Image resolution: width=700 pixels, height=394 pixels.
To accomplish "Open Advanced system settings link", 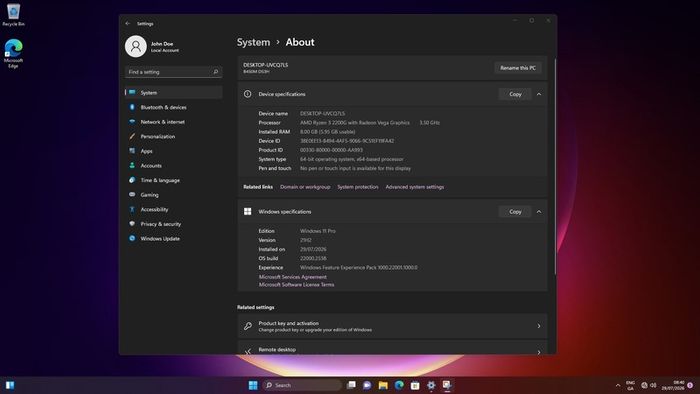I will (x=415, y=187).
